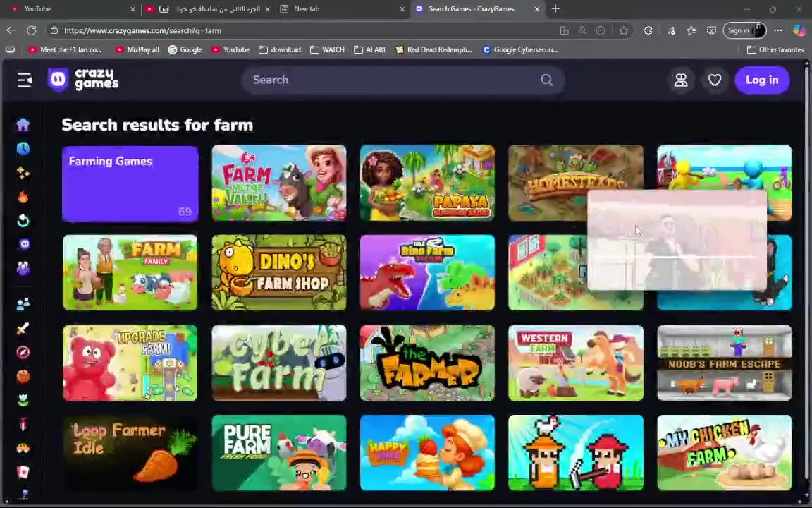This screenshot has width=812, height=508.
Task: Open the compass Adventure category icon
Action: 23,353
